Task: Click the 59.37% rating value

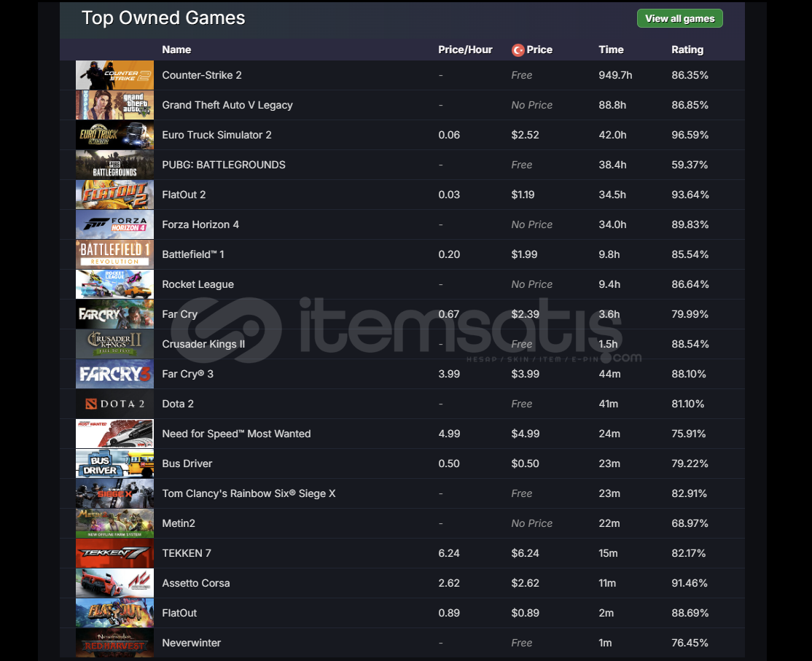Action: coord(690,165)
